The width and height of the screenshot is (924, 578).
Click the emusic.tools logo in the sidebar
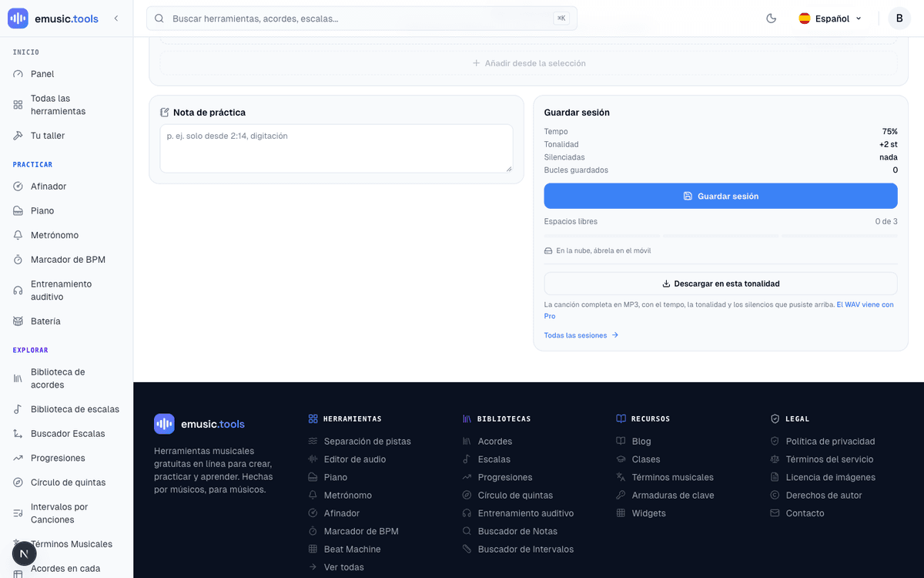coord(53,18)
